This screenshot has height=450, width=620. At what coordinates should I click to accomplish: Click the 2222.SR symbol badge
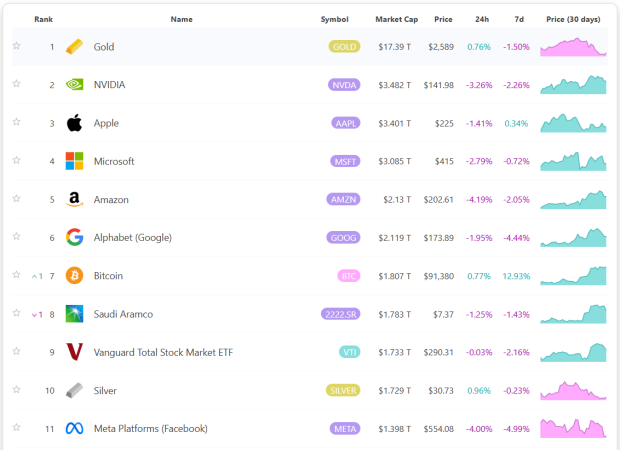coord(340,314)
